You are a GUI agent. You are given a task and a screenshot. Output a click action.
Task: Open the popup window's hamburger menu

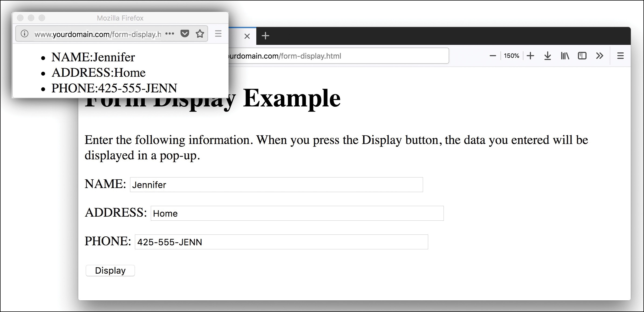click(218, 33)
